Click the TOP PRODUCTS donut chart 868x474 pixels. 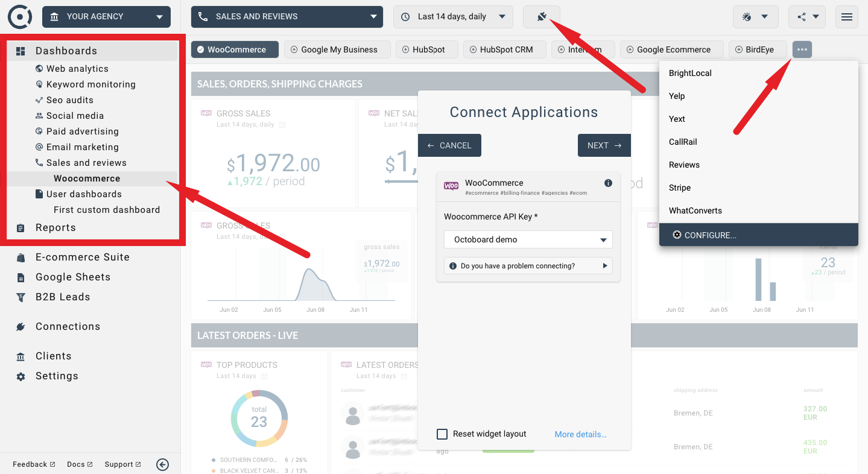coord(259,419)
